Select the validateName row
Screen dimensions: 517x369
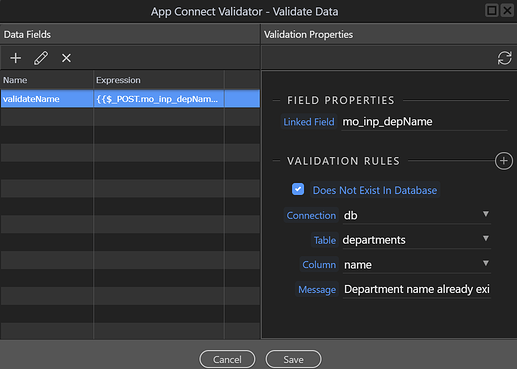click(x=130, y=99)
